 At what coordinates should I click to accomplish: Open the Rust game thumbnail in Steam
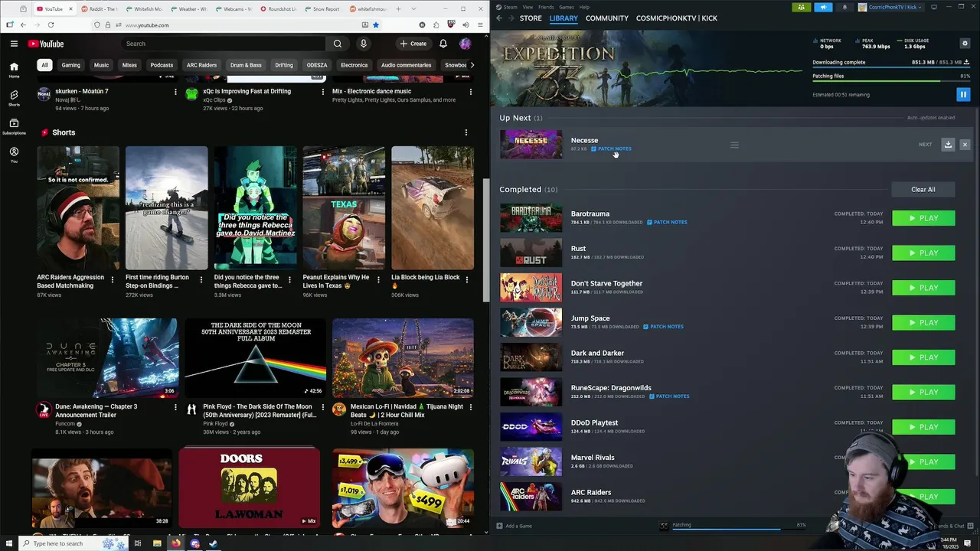(531, 253)
